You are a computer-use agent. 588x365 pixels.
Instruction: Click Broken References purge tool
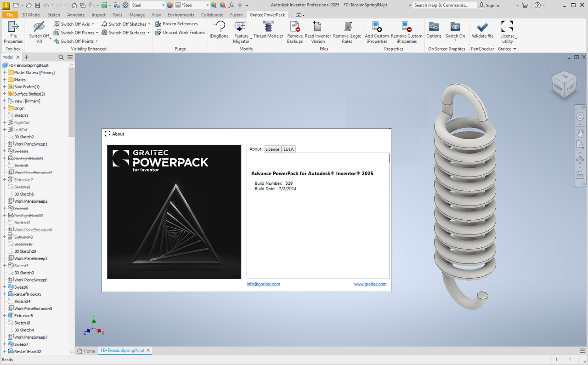point(176,24)
